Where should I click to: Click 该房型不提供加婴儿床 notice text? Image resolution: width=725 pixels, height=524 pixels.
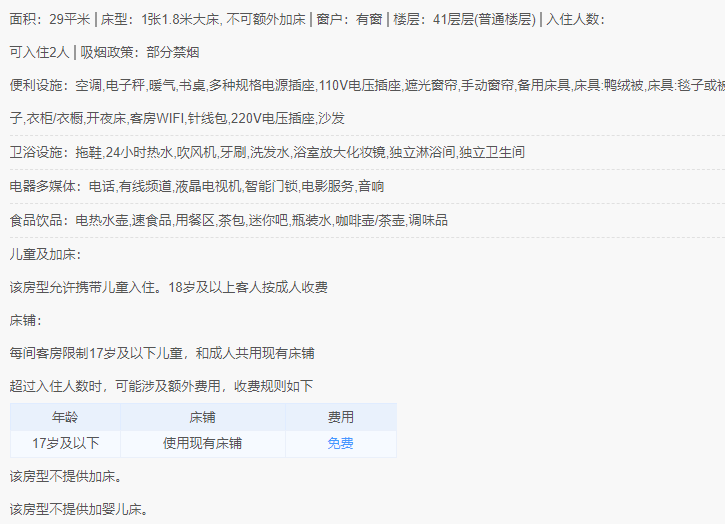click(x=79, y=510)
